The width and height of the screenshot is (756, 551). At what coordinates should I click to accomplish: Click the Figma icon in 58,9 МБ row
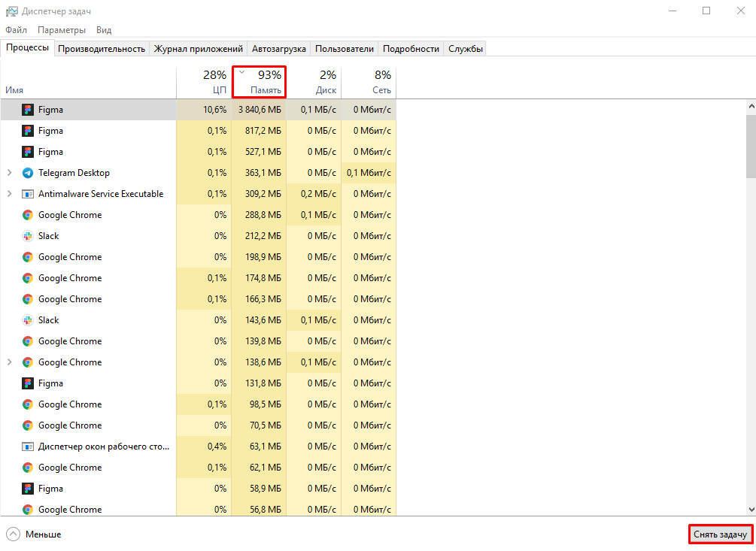(x=28, y=489)
